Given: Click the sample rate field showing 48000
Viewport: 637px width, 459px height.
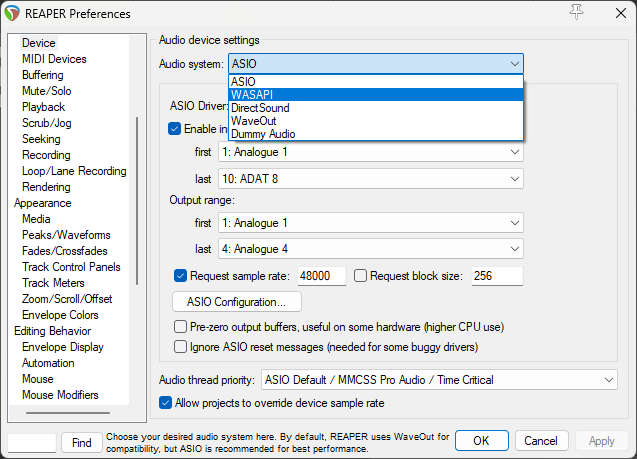Looking at the screenshot, I should point(321,276).
